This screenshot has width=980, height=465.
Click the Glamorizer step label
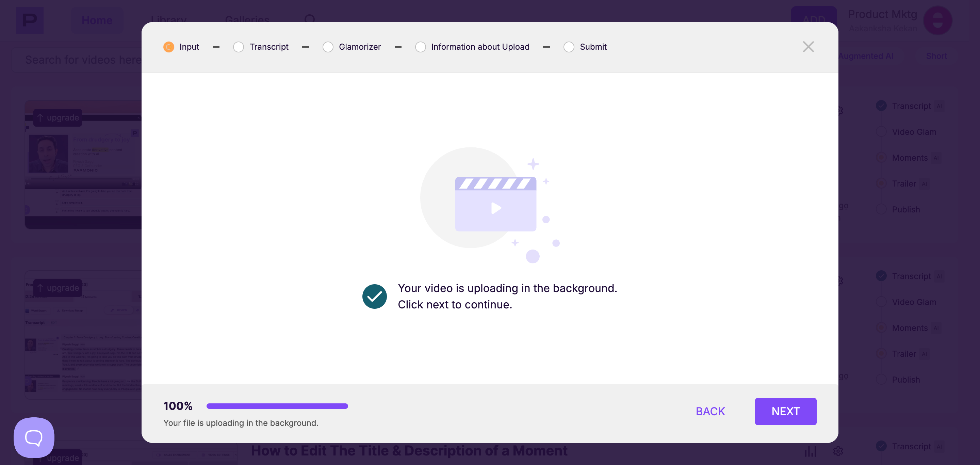(360, 47)
